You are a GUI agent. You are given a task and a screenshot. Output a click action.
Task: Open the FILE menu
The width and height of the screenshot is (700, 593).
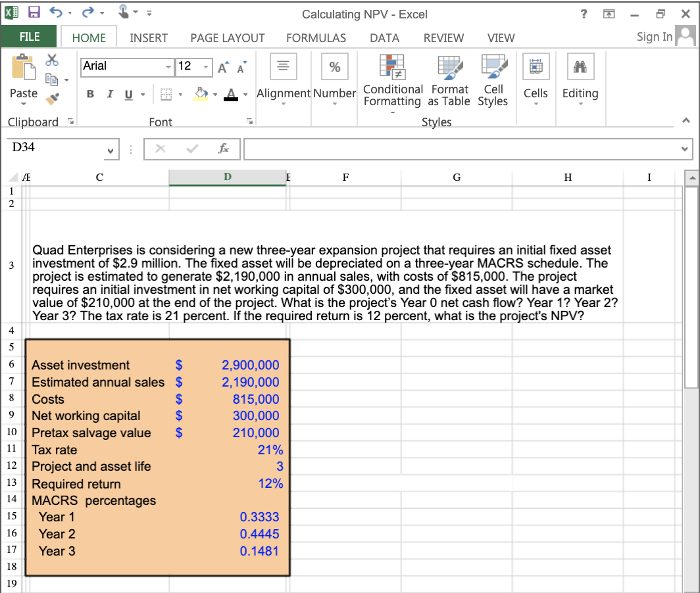[29, 37]
